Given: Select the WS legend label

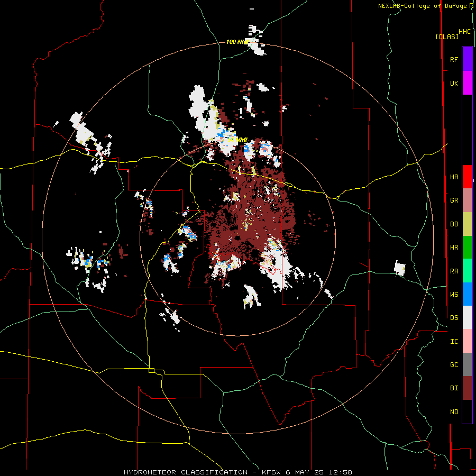Looking at the screenshot, I should (454, 294).
